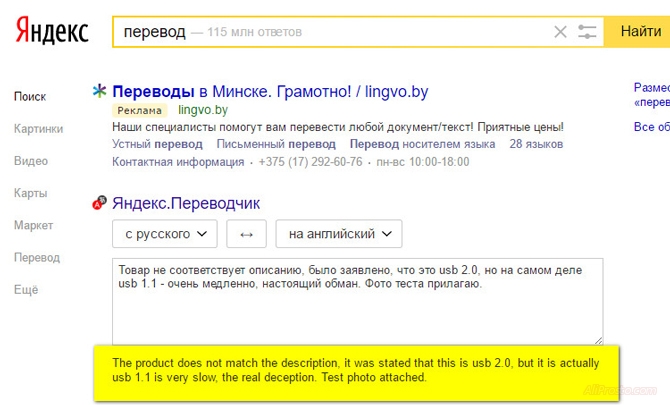Click the working hours пн-вс 10:00-18:00
This screenshot has width=670, height=405.
(423, 162)
